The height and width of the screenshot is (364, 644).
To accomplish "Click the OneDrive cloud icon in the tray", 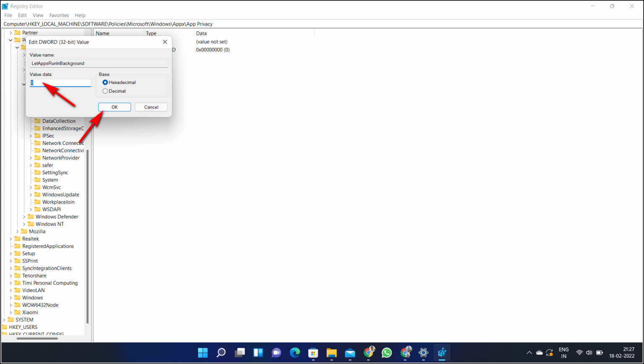I will point(539,353).
